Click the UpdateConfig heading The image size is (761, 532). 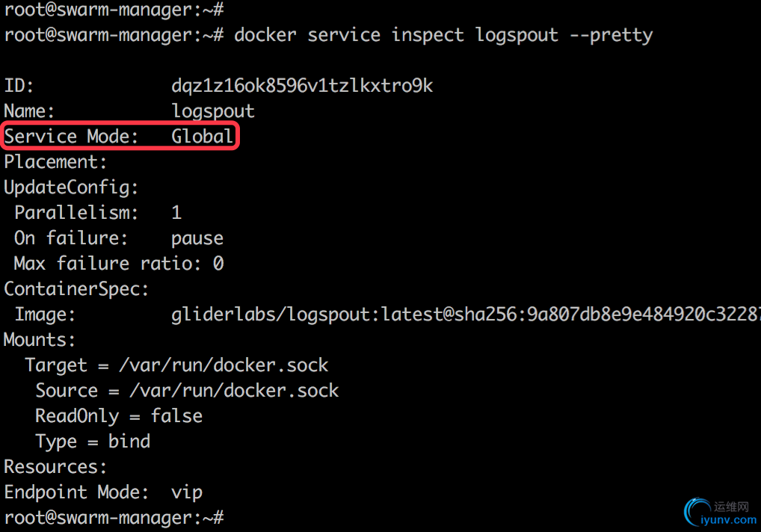pos(71,188)
